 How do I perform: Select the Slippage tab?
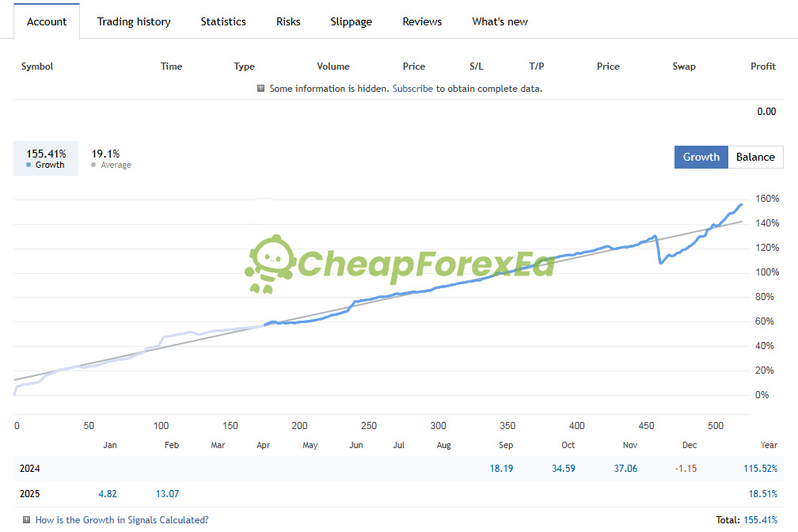point(351,21)
